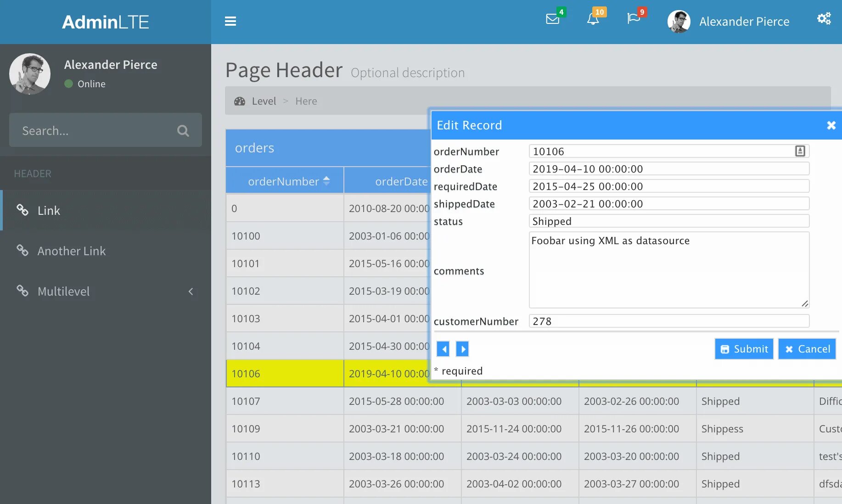Click the customerNumber input field

[x=669, y=321]
